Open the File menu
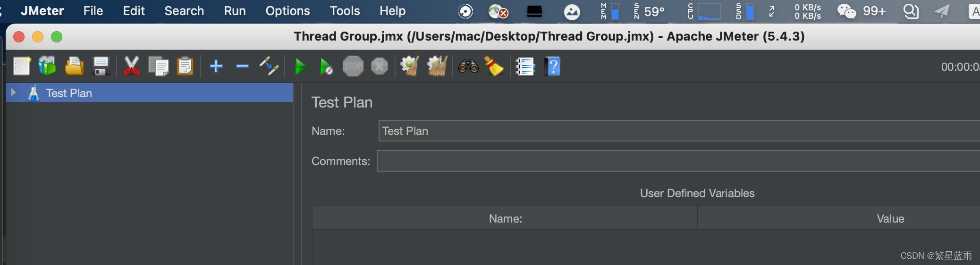This screenshot has width=980, height=265. (93, 11)
